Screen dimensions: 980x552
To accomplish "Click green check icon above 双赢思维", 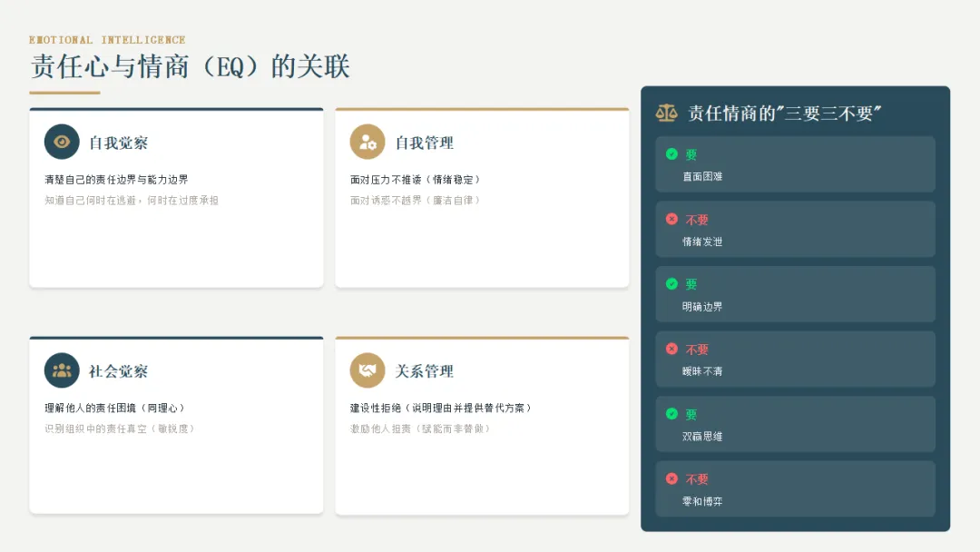I will tap(671, 414).
